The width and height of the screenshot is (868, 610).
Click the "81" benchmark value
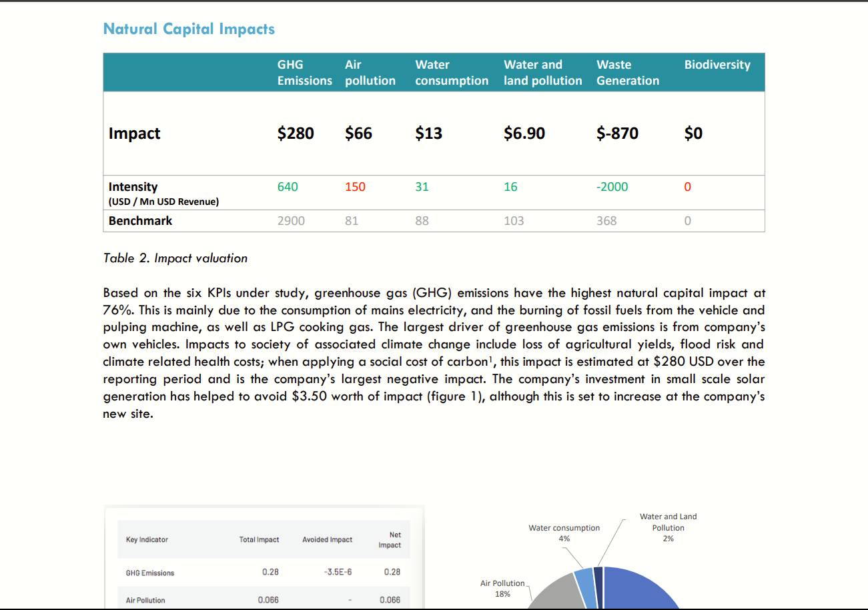(352, 221)
